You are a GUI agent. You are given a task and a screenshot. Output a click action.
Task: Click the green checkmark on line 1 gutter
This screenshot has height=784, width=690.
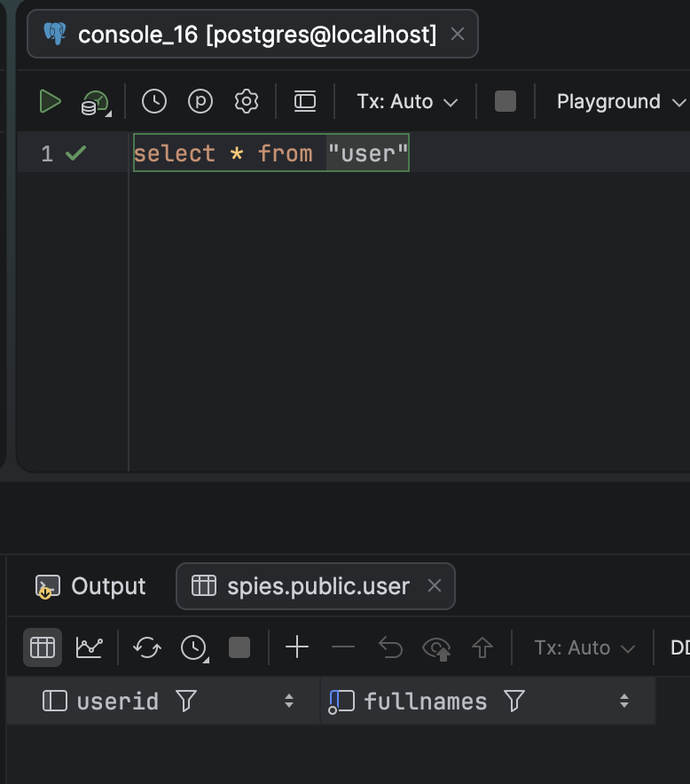[75, 153]
